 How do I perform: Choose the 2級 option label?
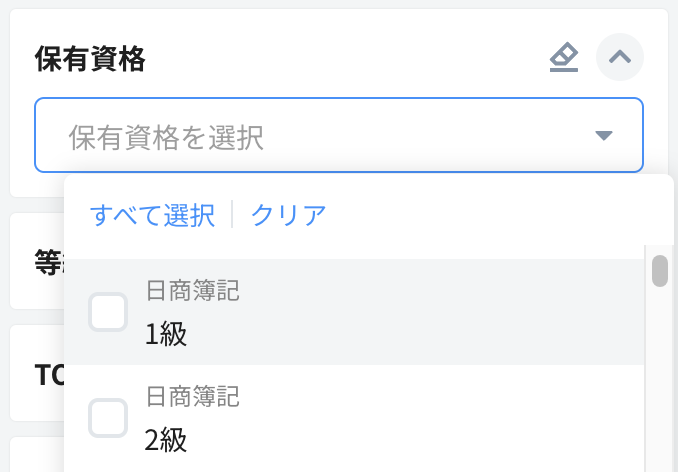point(166,440)
